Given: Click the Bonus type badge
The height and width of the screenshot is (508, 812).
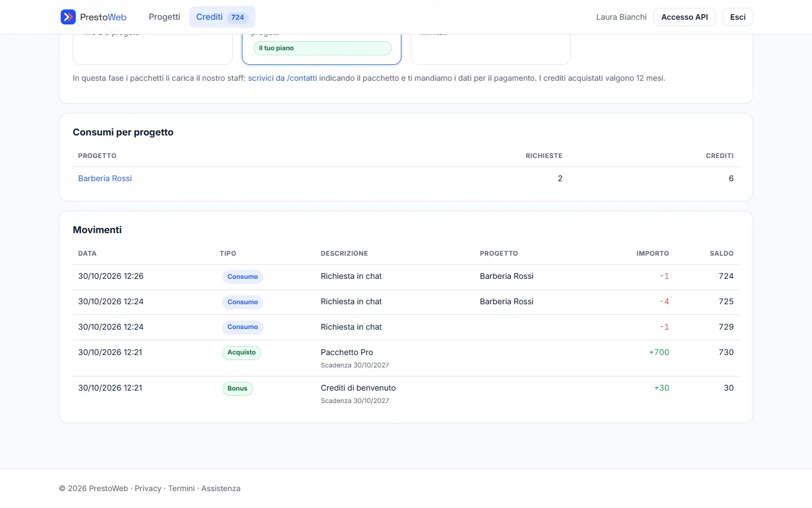Looking at the screenshot, I should point(237,388).
